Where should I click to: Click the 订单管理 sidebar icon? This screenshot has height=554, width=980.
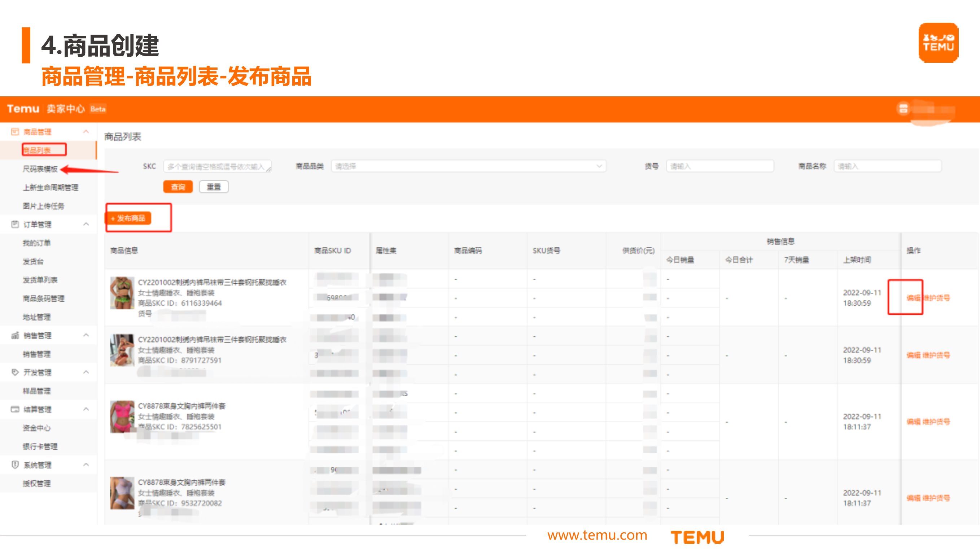point(15,224)
